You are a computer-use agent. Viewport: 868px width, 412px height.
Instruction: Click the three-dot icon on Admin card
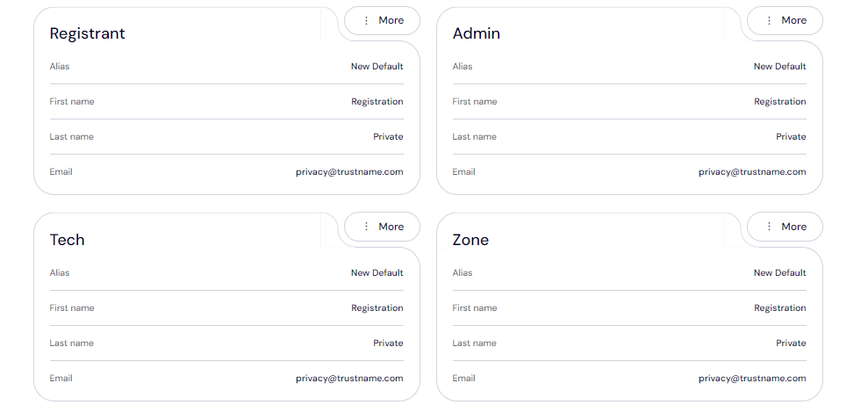tap(769, 20)
